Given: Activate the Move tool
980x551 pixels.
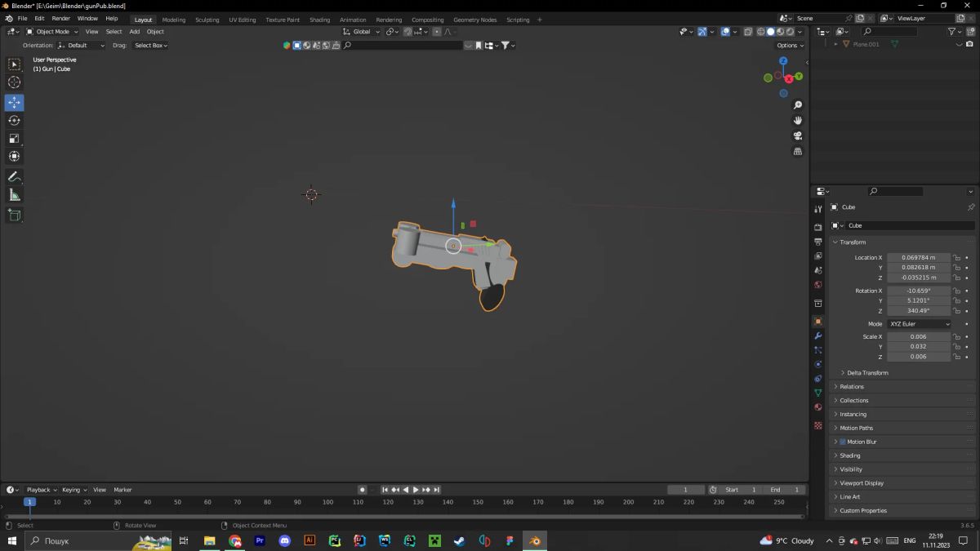Looking at the screenshot, I should [15, 102].
